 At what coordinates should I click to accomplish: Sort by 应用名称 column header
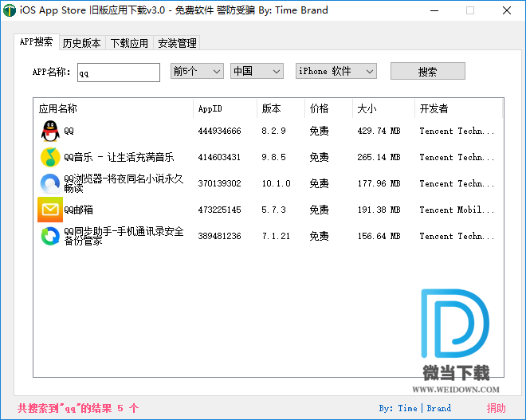pos(113,108)
